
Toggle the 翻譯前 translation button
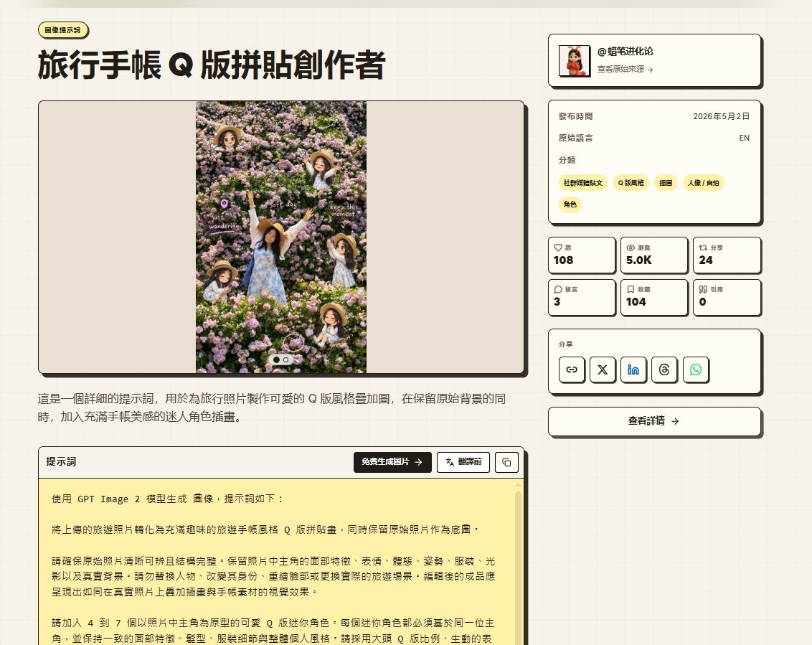point(463,462)
